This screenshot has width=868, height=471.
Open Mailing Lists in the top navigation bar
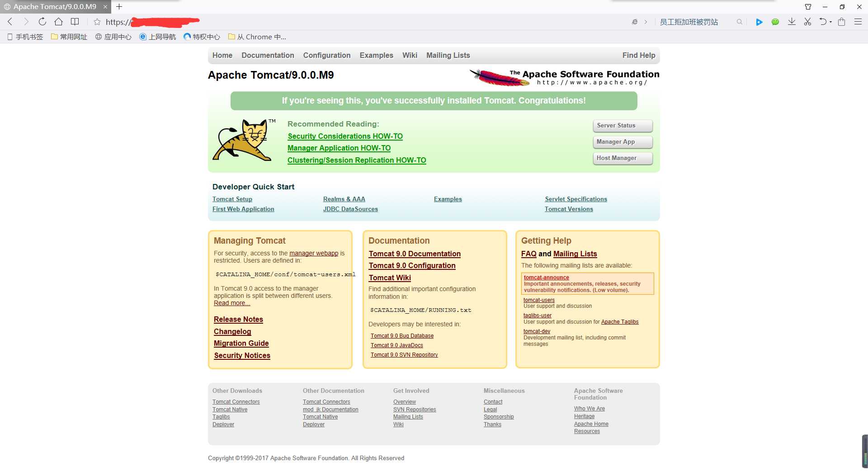coord(448,55)
